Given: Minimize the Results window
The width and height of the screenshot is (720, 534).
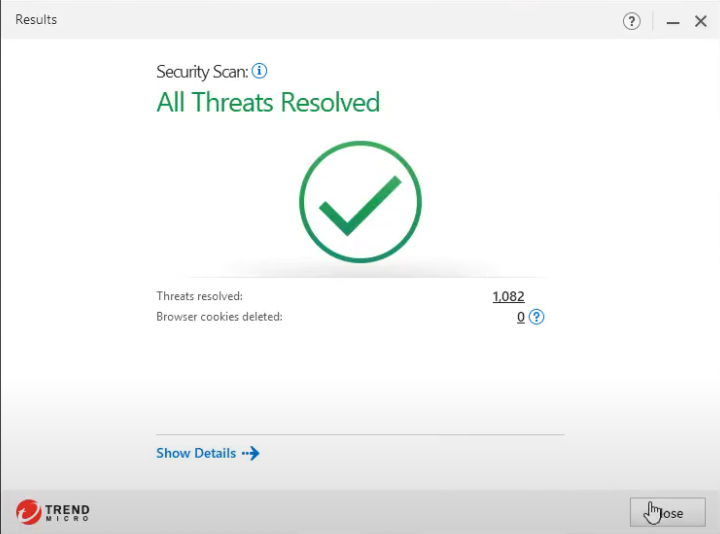Looking at the screenshot, I should [x=673, y=21].
